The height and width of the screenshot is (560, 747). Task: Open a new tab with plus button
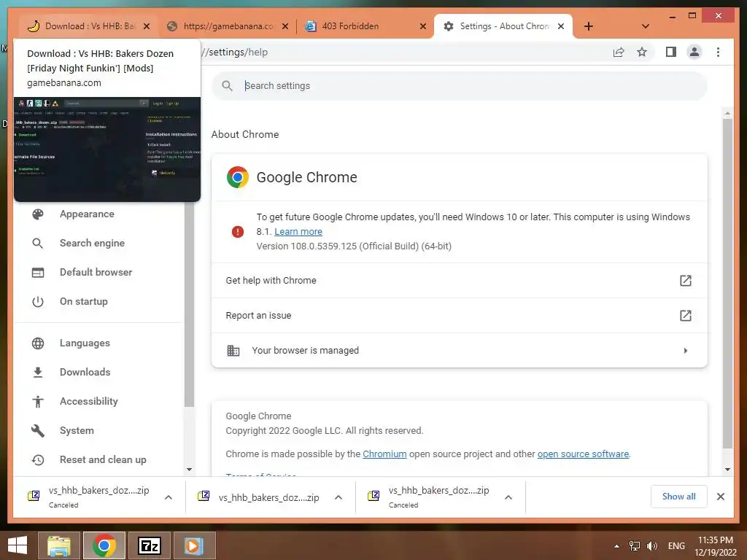[x=589, y=26]
